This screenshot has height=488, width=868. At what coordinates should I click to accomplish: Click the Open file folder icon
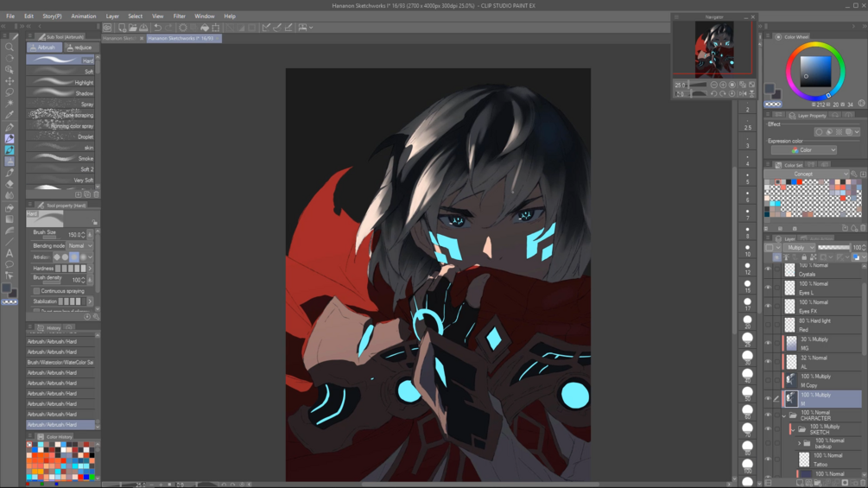[133, 27]
